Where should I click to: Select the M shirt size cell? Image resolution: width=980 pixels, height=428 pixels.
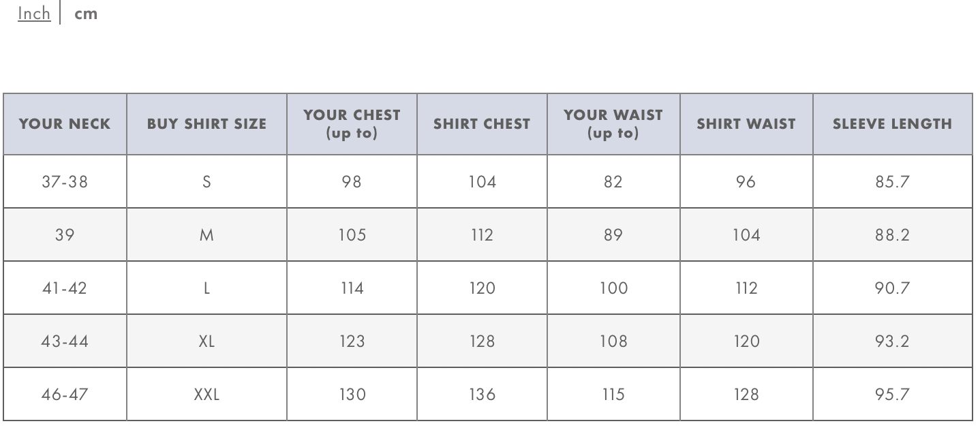click(x=206, y=234)
